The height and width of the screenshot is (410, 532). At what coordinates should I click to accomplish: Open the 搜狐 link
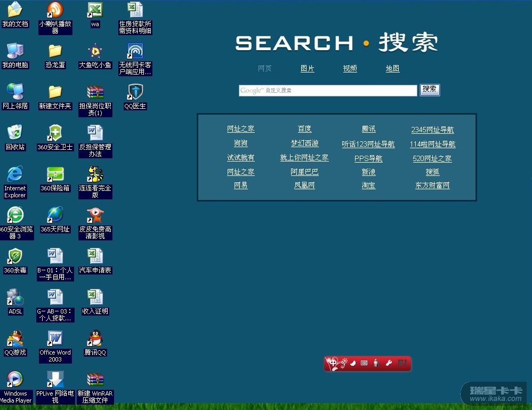433,172
